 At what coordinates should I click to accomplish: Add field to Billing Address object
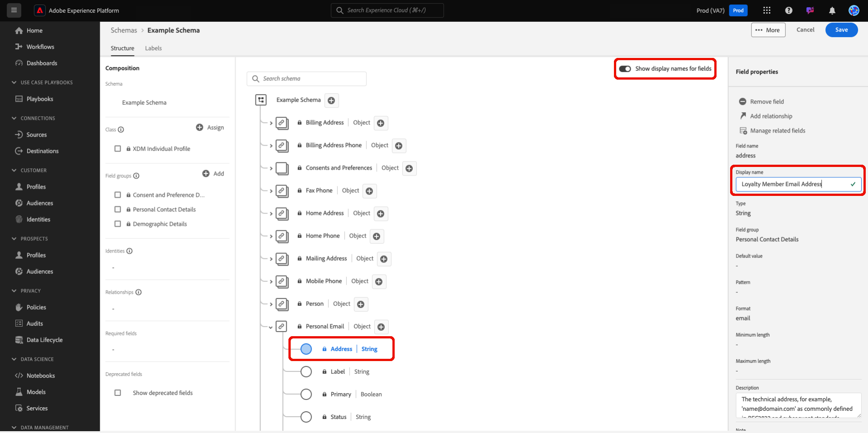point(381,123)
